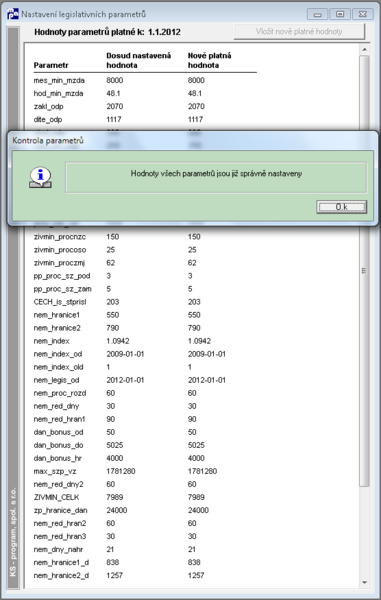Click the Kontrola parametrů dialog title

tap(48, 140)
